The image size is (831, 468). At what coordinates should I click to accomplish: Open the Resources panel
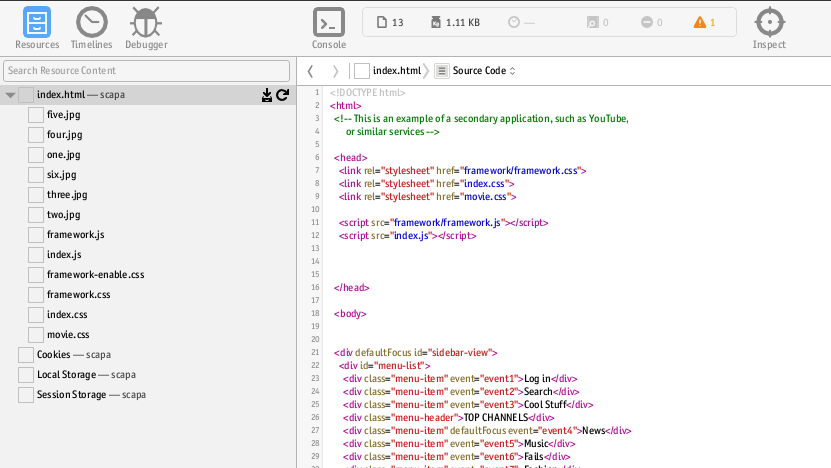(x=36, y=27)
